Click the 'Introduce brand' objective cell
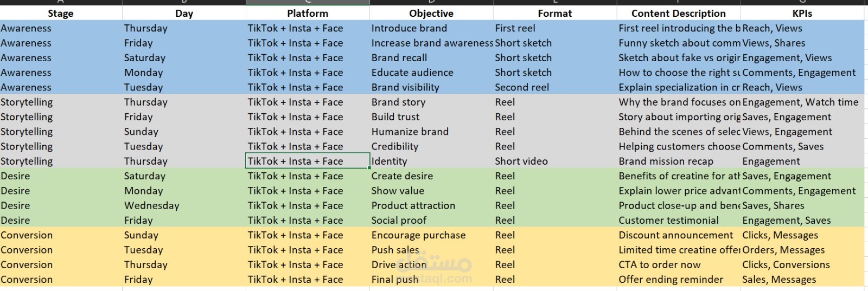The height and width of the screenshot is (291, 868). point(431,28)
